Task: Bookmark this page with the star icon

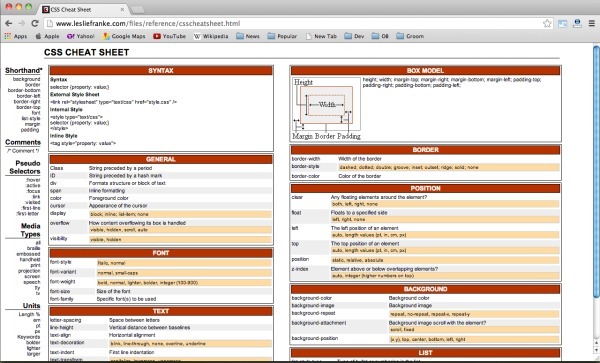Action: 547,23
